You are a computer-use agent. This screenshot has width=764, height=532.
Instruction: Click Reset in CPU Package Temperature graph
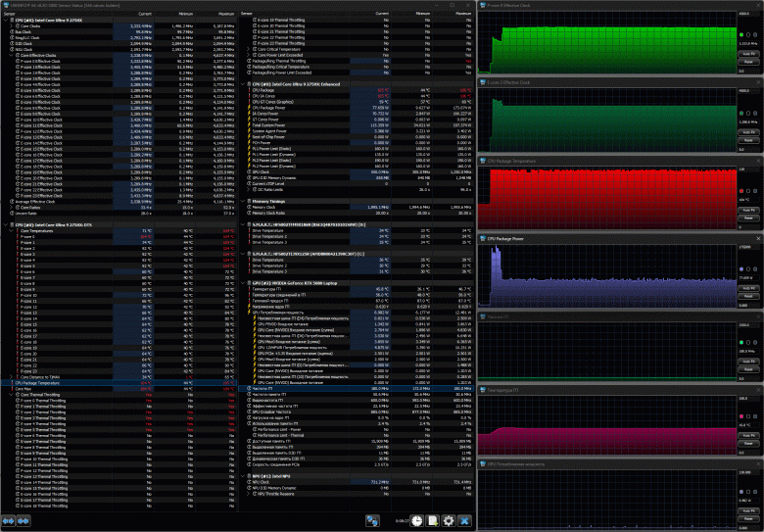click(x=749, y=218)
